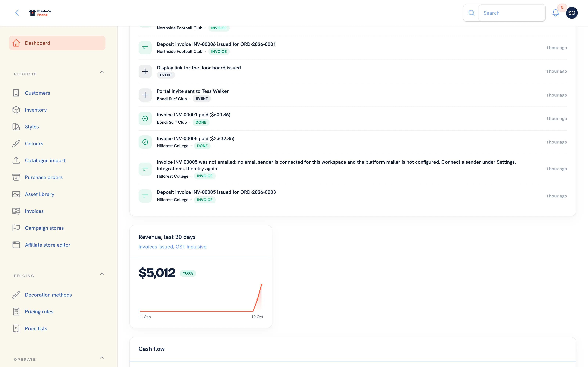Click the Invoice INV-00001 paid checkmark icon
Image resolution: width=588 pixels, height=367 pixels.
click(x=145, y=119)
